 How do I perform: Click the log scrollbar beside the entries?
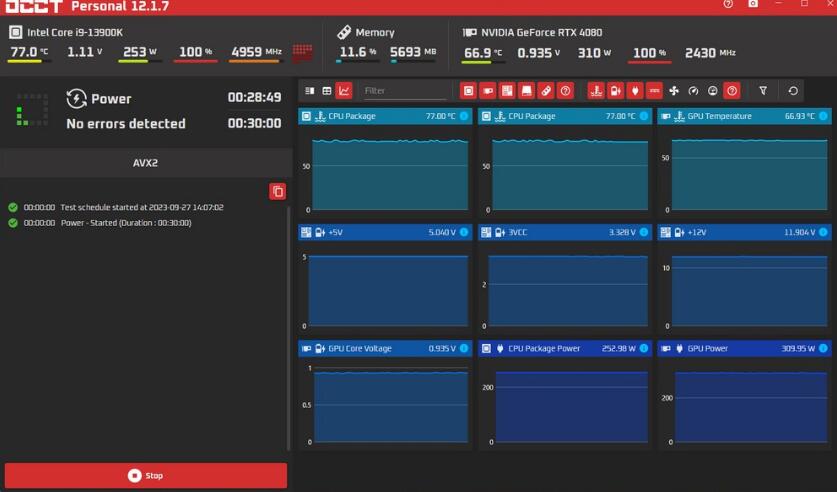coord(289,328)
